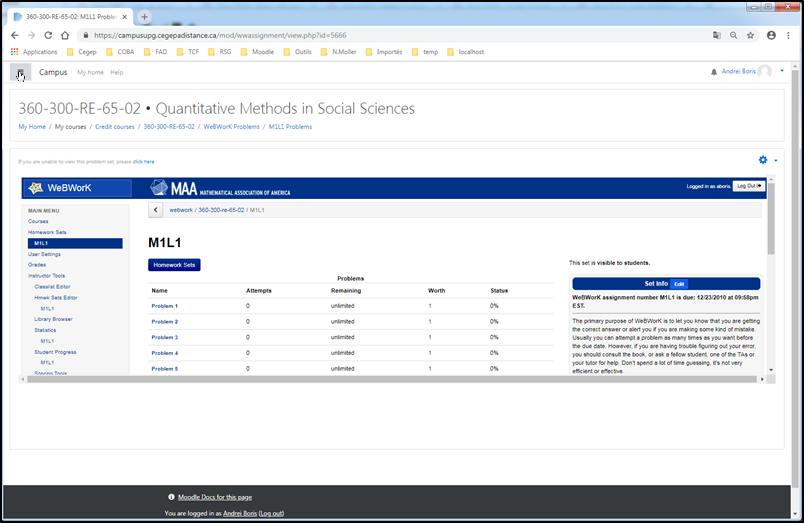Edit the Set Info
This screenshot has width=804, height=523.
tap(678, 284)
